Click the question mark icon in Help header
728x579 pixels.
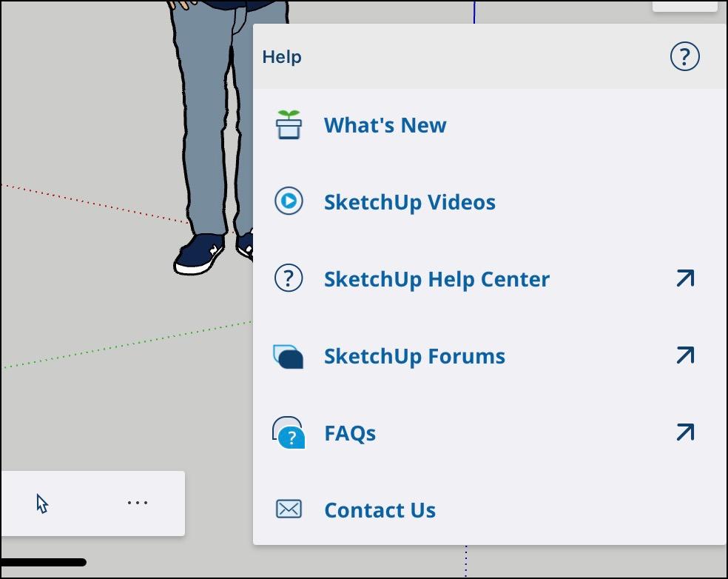(684, 56)
